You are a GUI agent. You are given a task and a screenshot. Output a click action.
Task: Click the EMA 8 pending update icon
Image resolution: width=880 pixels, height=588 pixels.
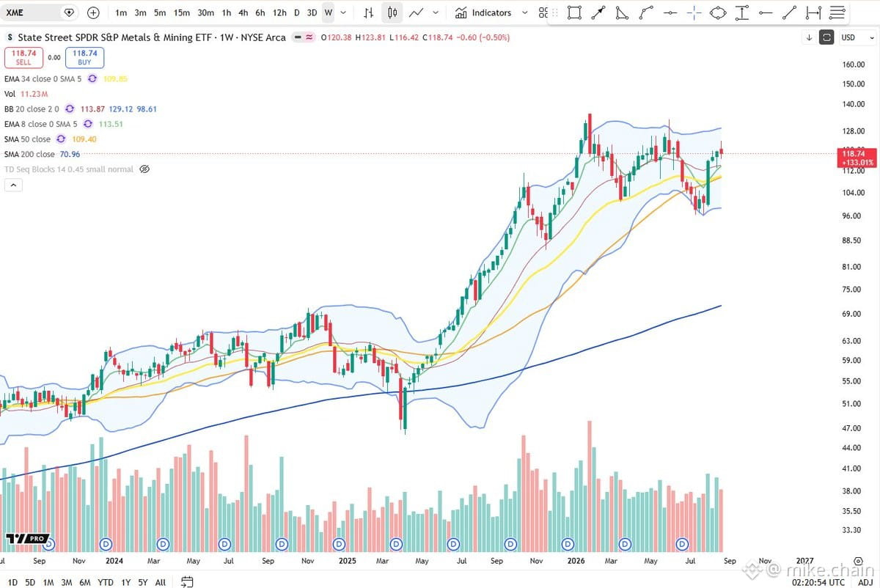[x=88, y=124]
